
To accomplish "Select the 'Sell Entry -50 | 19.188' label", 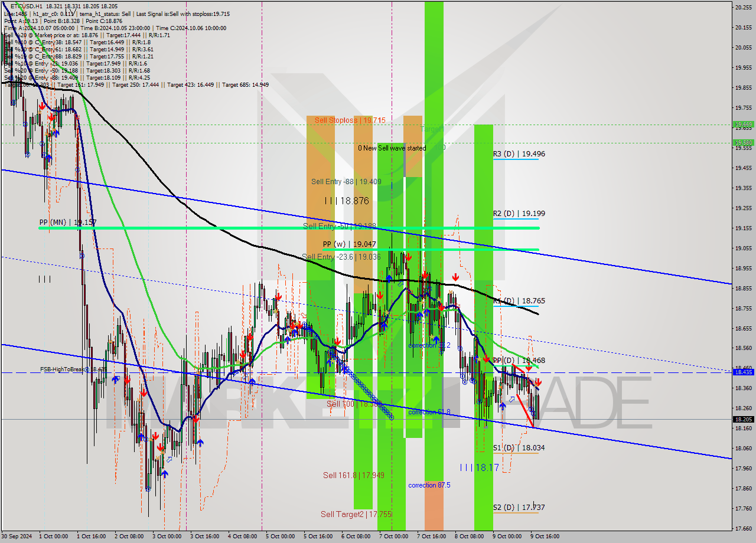I will pos(340,226).
